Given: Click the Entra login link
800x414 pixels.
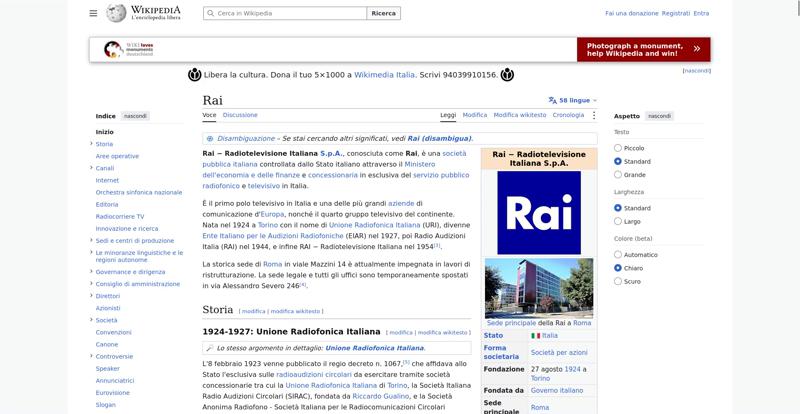Looking at the screenshot, I should click(x=701, y=13).
